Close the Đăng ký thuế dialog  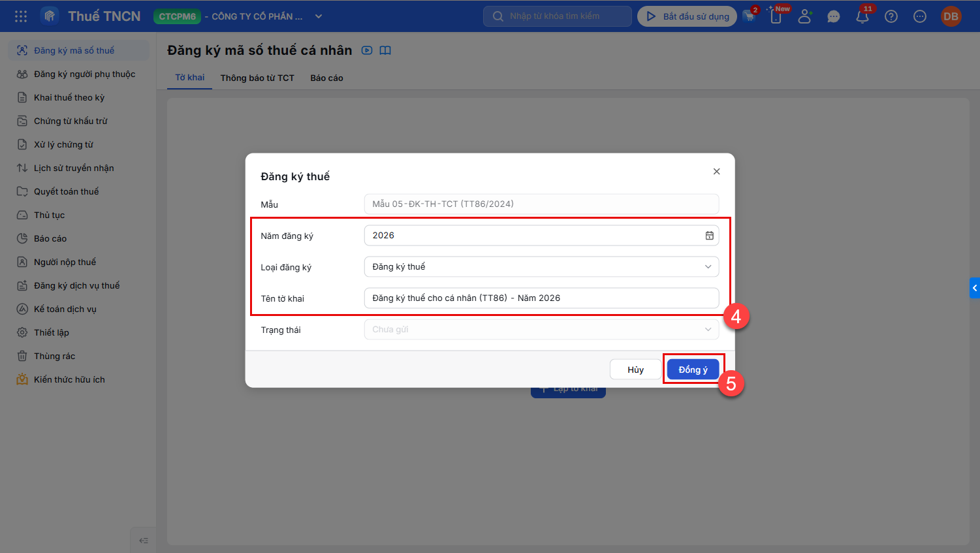click(716, 172)
